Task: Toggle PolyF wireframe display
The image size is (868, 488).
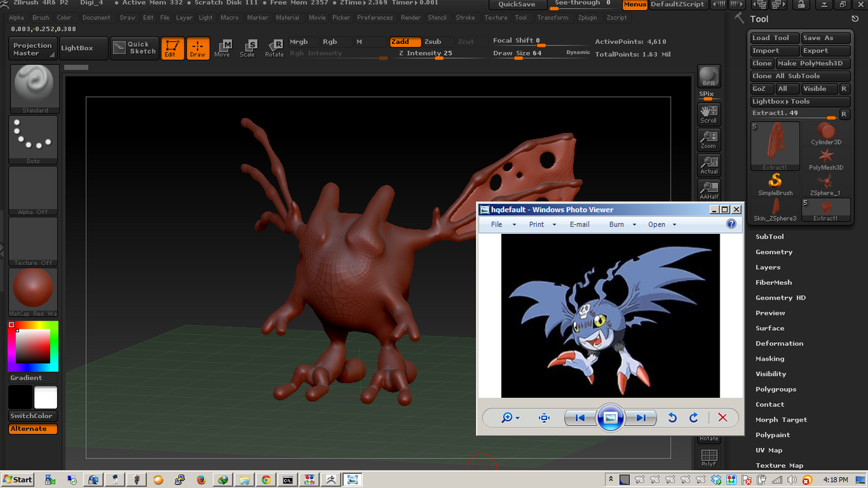Action: pyautogui.click(x=709, y=458)
